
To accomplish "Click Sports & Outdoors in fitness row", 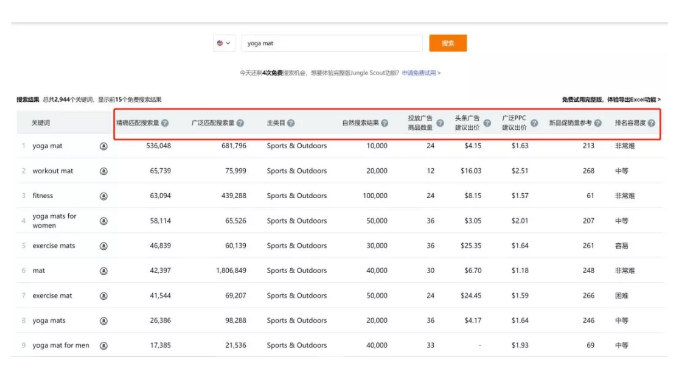I will pos(297,196).
